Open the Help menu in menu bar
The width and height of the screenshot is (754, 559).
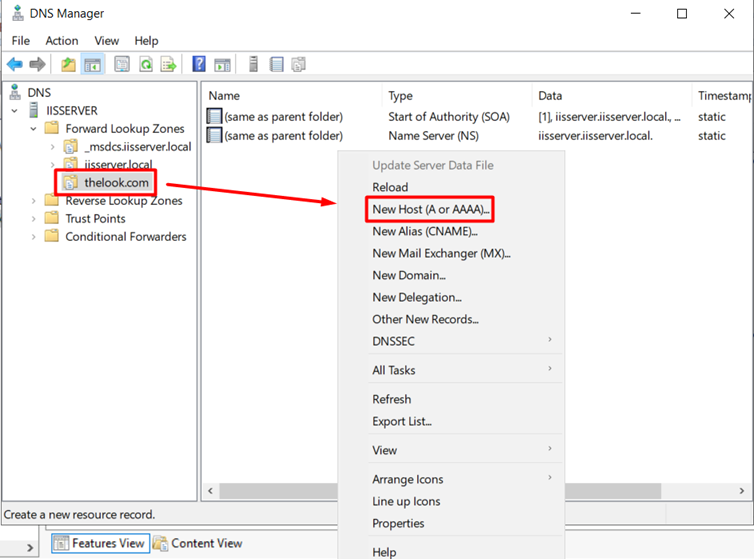146,41
